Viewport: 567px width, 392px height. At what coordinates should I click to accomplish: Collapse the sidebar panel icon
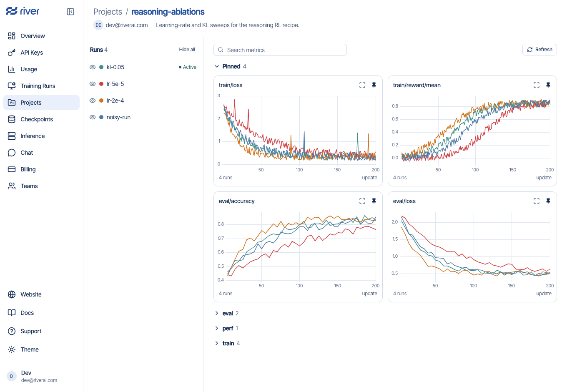point(70,12)
